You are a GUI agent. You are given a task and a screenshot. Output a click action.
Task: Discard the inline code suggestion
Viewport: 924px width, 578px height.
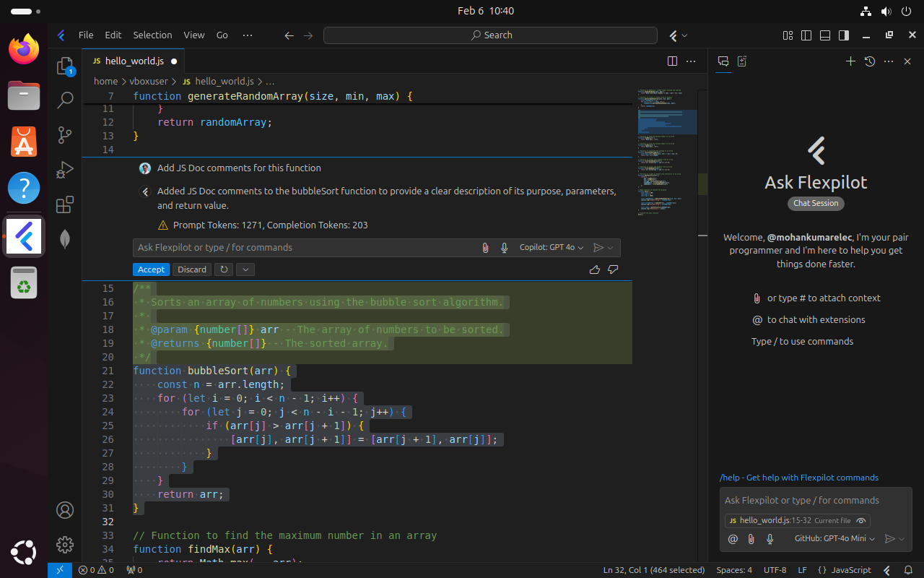(x=191, y=269)
